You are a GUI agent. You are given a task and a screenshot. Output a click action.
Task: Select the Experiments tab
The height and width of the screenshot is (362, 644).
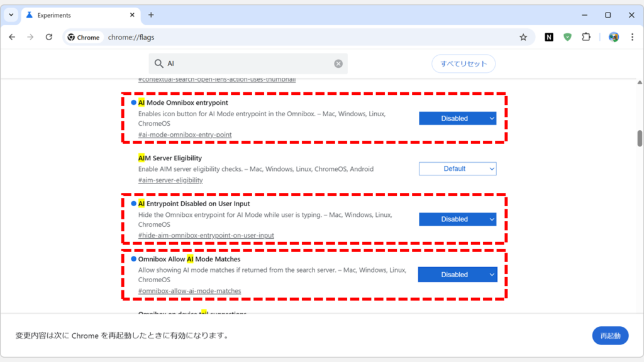[x=71, y=14]
